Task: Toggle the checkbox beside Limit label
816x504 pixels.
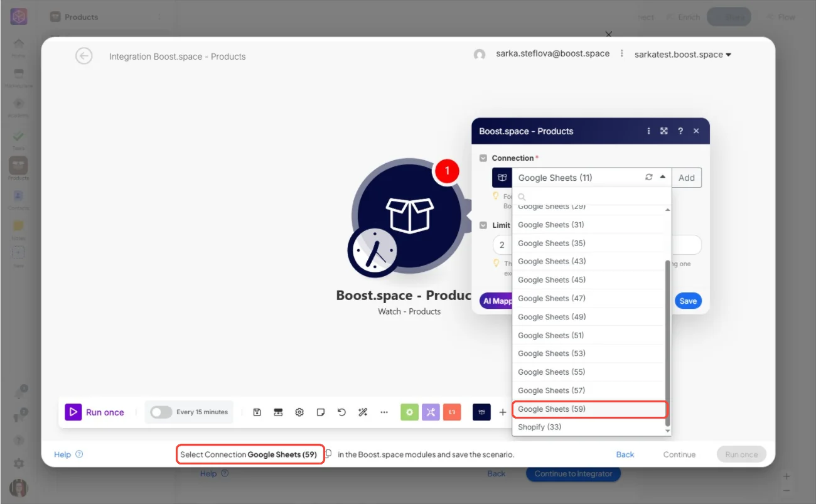Action: point(483,225)
